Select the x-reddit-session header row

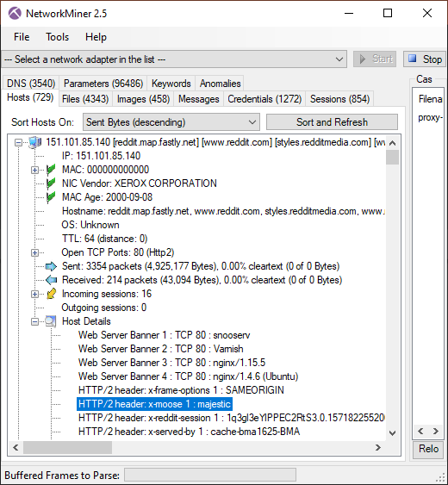pyautogui.click(x=231, y=418)
